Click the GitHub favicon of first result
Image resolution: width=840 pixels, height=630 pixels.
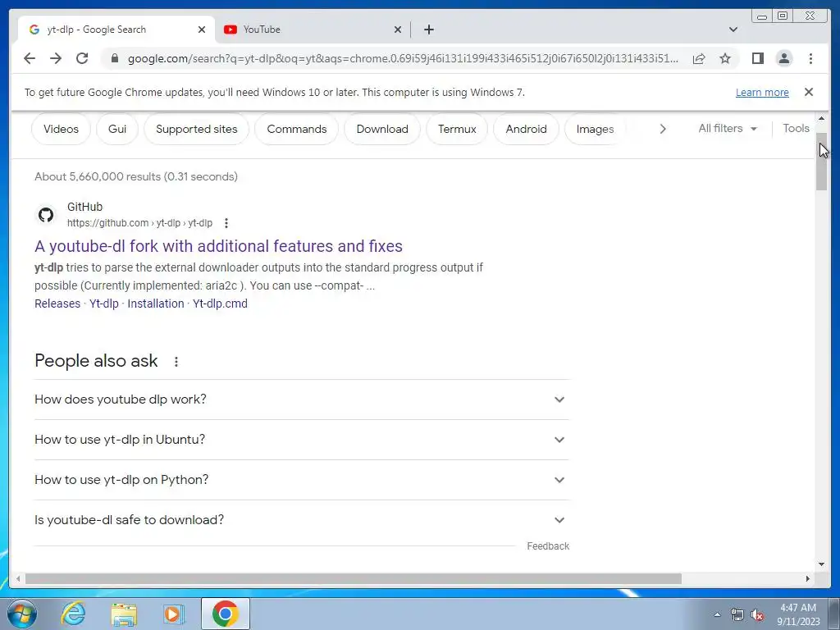[46, 215]
